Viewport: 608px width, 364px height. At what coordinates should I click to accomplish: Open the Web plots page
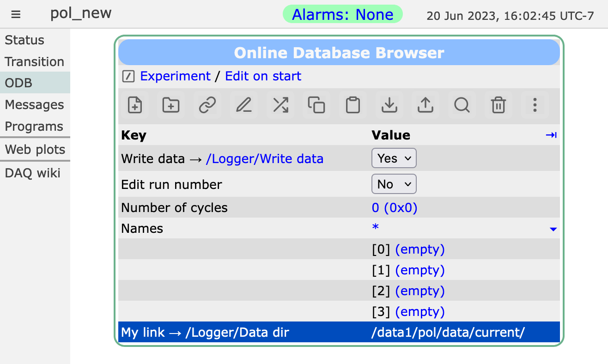pyautogui.click(x=35, y=150)
